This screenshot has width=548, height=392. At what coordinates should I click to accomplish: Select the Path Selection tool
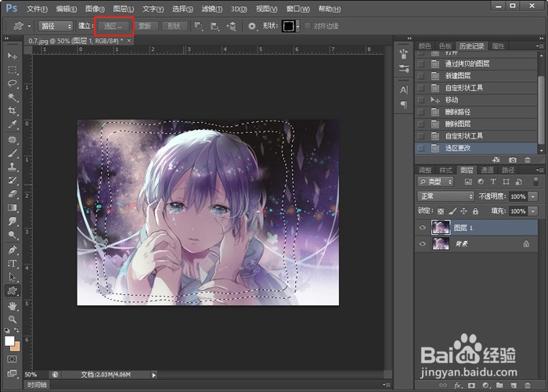(13, 277)
